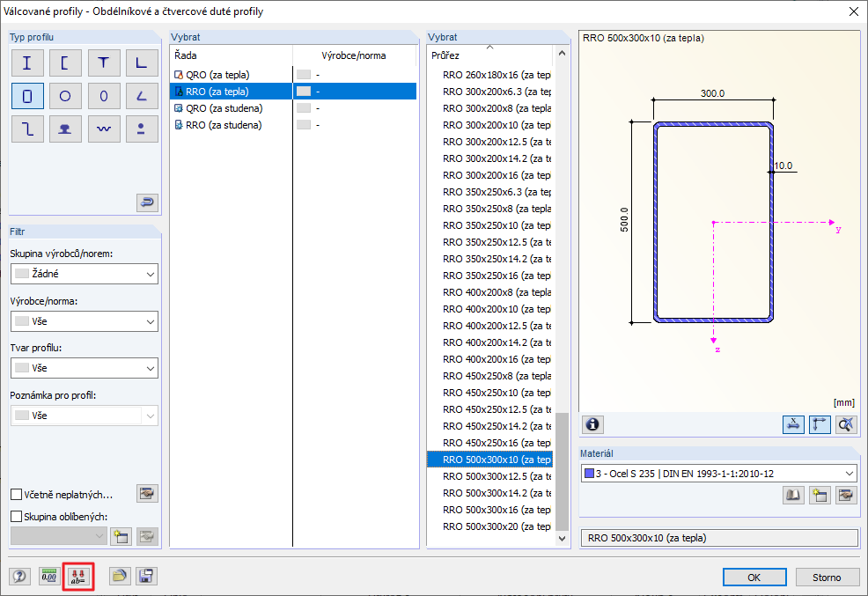Image resolution: width=868 pixels, height=596 pixels.
Task: Select RRO 350x250x8 section
Action: [x=490, y=209]
